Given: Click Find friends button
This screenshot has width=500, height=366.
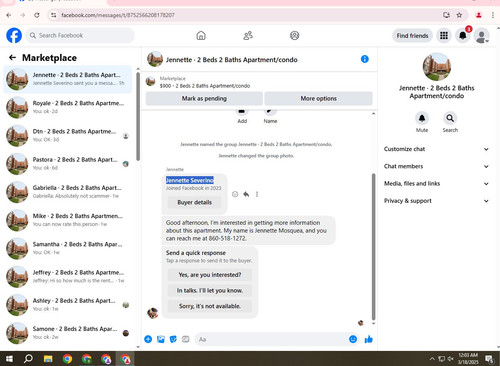Looking at the screenshot, I should pos(412,36).
